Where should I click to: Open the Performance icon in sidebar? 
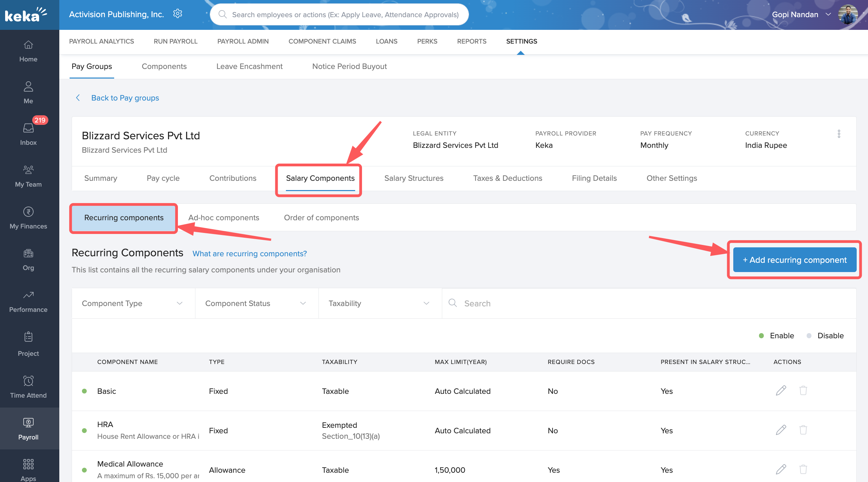[x=28, y=295]
